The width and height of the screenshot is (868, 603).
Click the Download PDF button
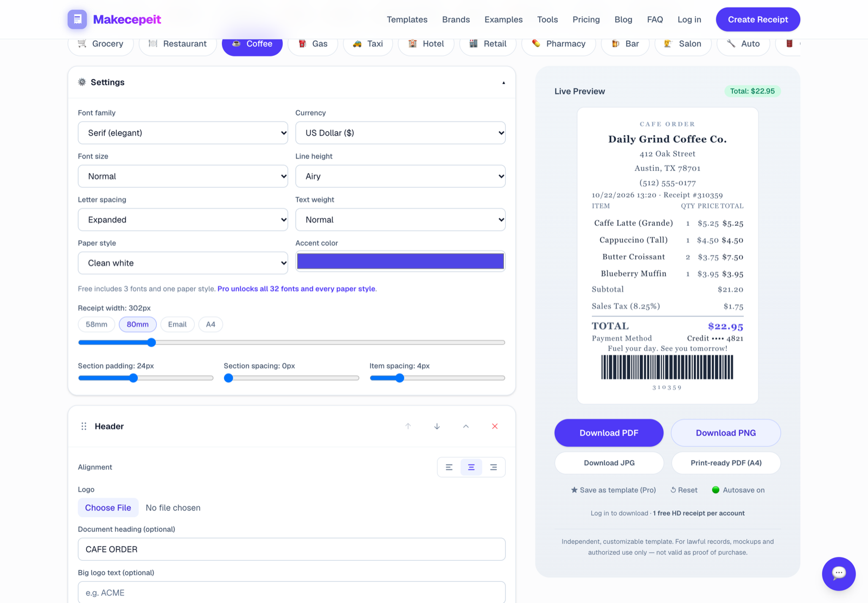point(609,433)
